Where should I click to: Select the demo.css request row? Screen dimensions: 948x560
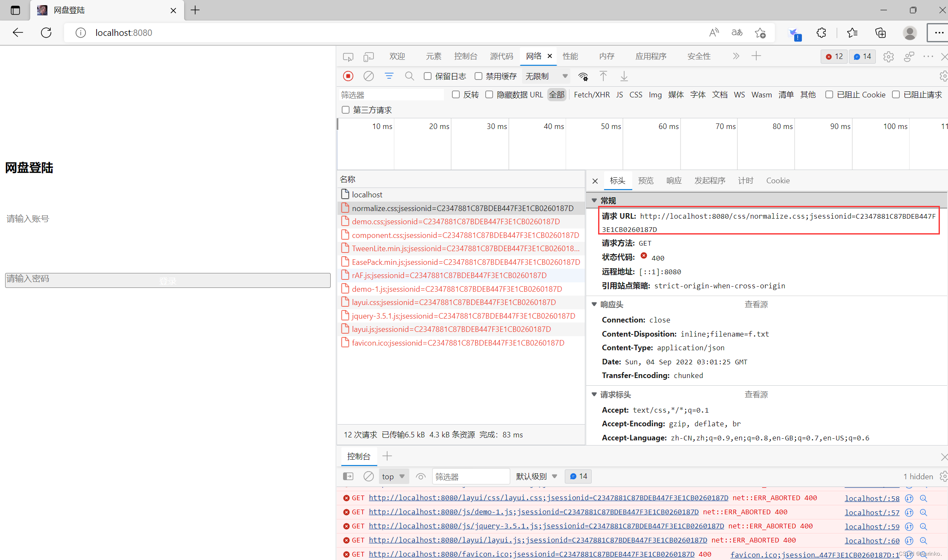click(x=461, y=221)
